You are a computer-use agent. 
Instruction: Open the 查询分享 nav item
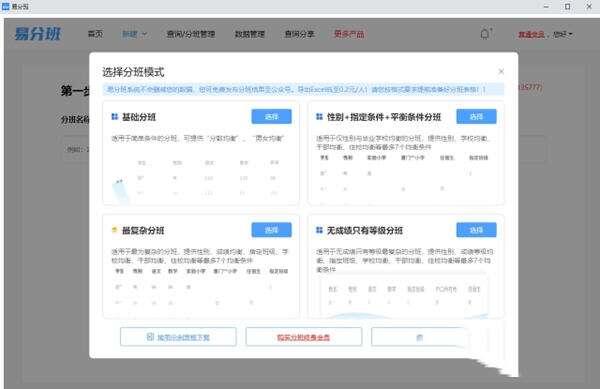(299, 34)
